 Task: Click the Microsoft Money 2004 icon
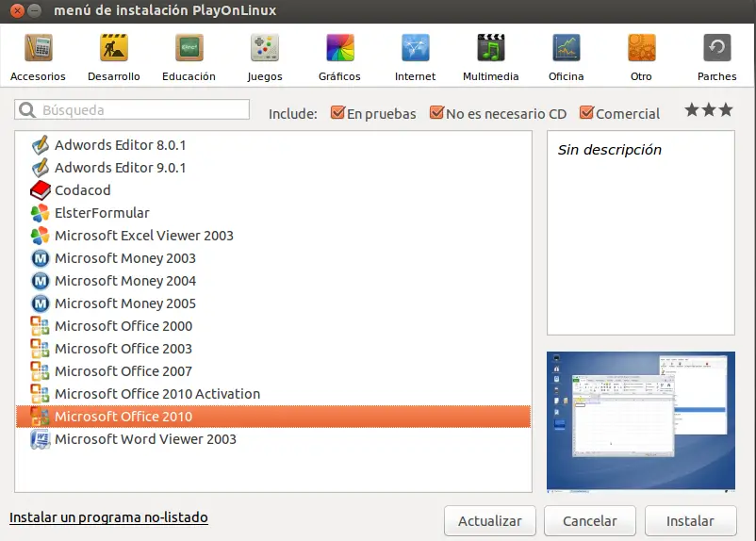point(40,281)
